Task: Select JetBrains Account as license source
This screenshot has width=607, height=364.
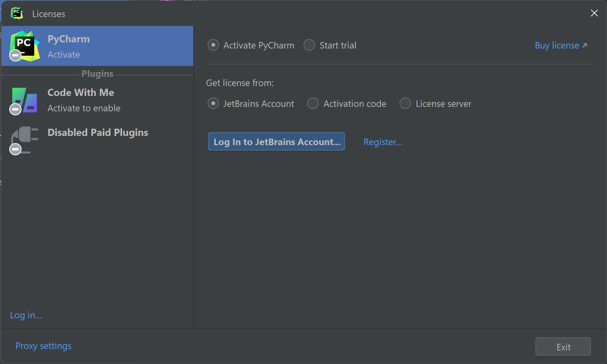Action: click(x=213, y=103)
